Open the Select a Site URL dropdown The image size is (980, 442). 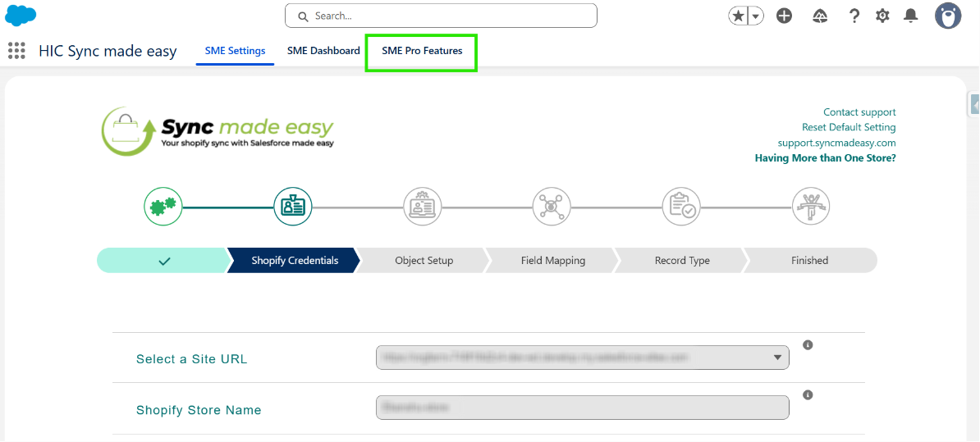click(x=583, y=358)
